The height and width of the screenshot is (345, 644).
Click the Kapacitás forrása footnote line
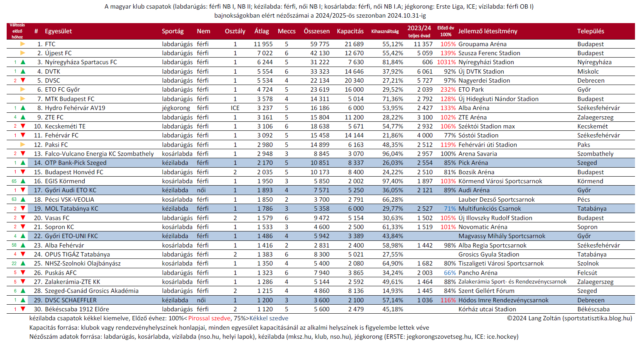(x=229, y=328)
